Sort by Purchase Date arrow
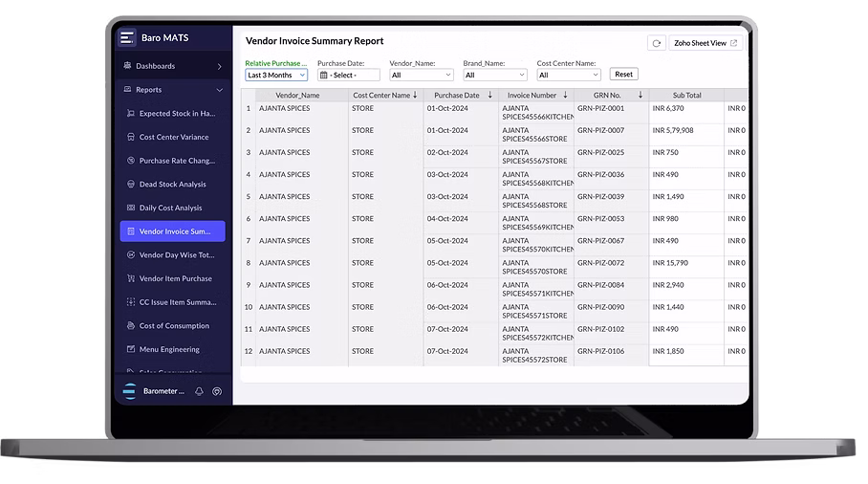 tap(489, 95)
